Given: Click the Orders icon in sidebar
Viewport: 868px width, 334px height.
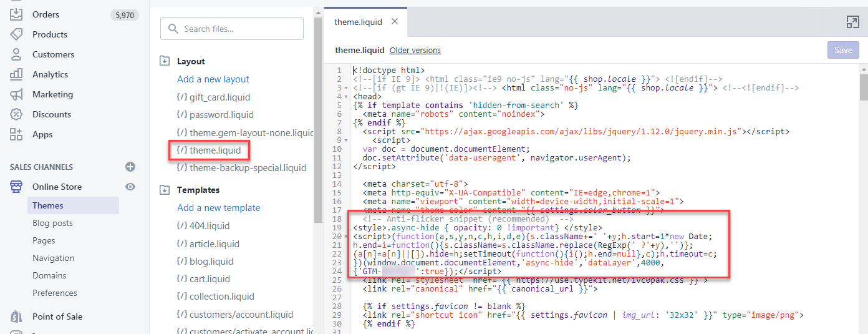Looking at the screenshot, I should (17, 14).
